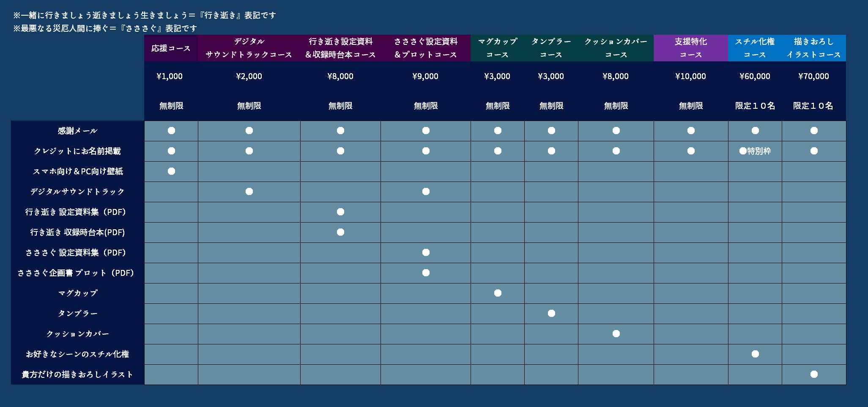Click the 感謝メール row label
Viewport: 868px width, 407px height.
[77, 131]
